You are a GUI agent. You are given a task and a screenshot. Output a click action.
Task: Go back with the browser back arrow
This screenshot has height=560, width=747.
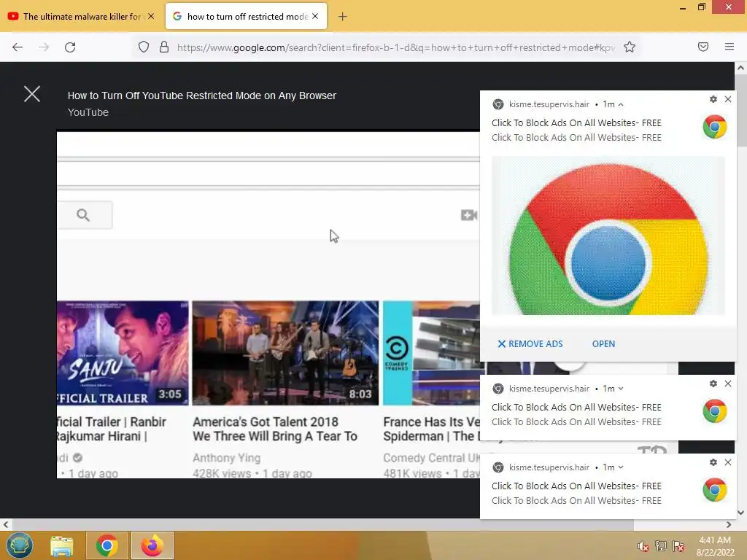pyautogui.click(x=18, y=47)
